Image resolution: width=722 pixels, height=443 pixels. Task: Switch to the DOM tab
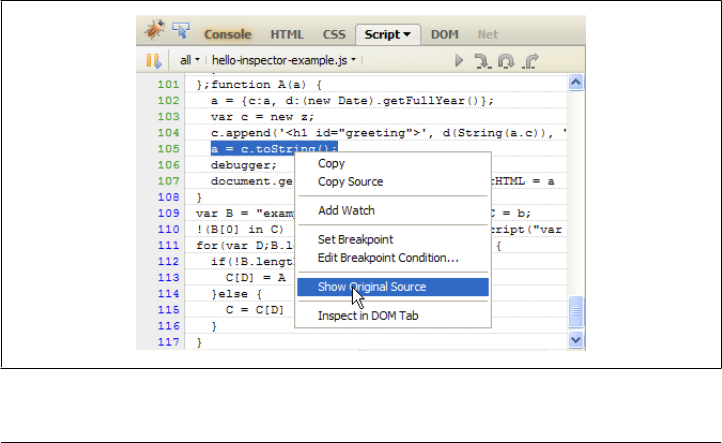pos(444,35)
